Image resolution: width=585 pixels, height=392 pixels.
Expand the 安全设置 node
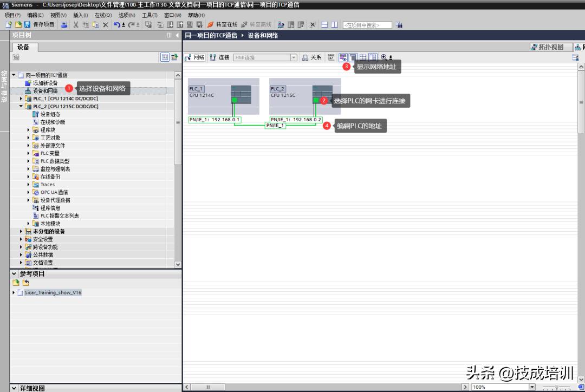tap(21, 239)
